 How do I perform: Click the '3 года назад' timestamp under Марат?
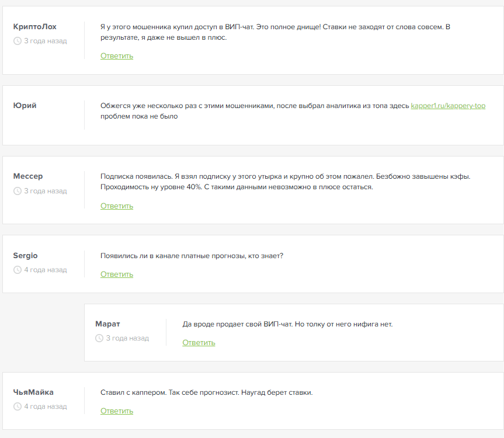coord(128,338)
